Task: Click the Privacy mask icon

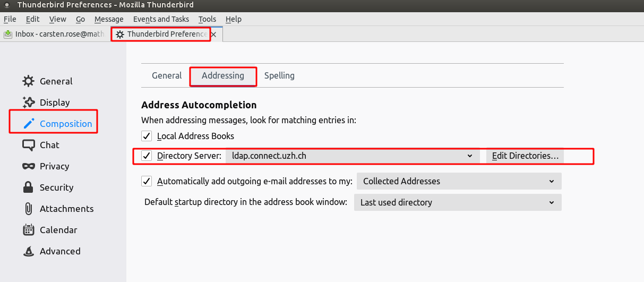Action: pyautogui.click(x=28, y=166)
